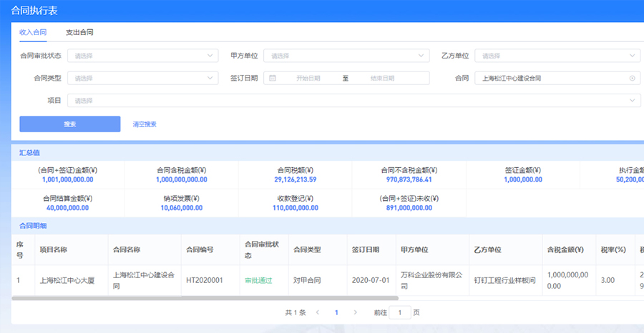Click the 开始日期 start date input
Screen dimensions: 644x333
(x=308, y=79)
